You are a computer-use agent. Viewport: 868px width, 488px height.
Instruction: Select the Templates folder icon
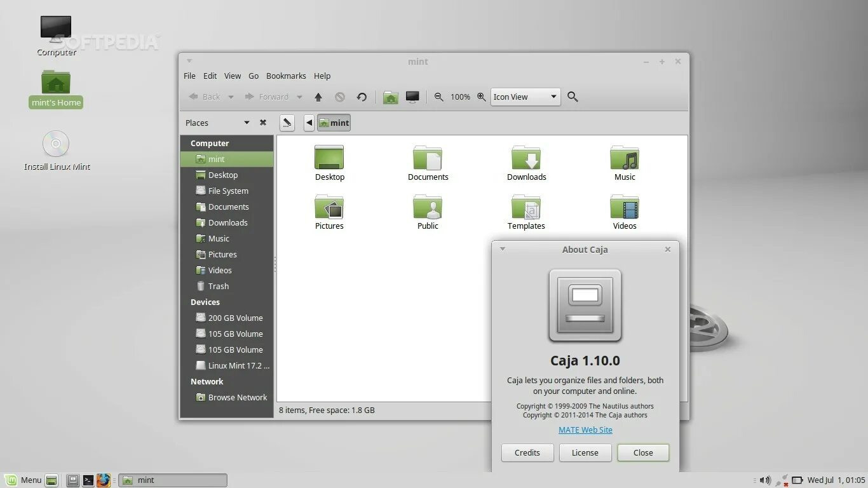[x=526, y=206]
